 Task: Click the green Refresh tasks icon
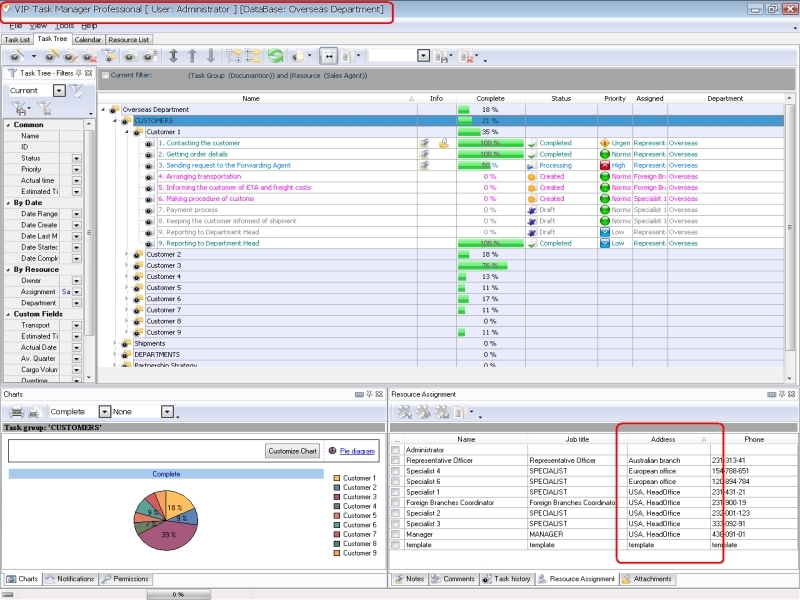click(x=278, y=57)
